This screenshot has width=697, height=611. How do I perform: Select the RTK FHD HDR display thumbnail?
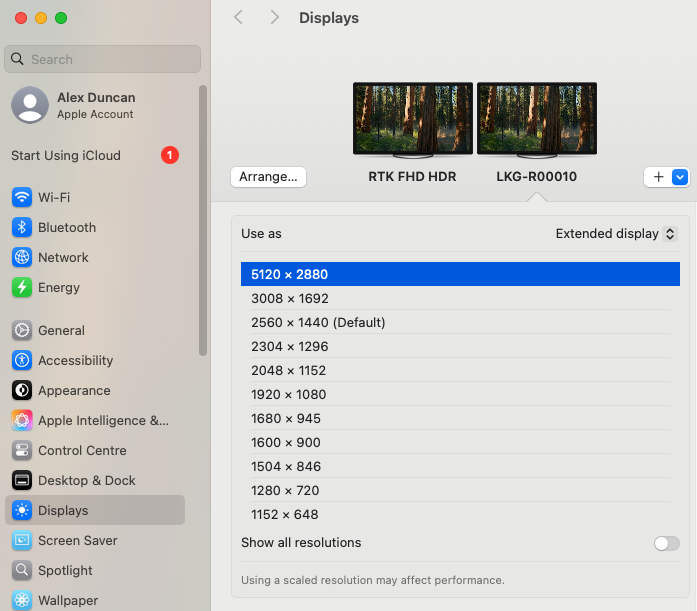click(x=412, y=119)
